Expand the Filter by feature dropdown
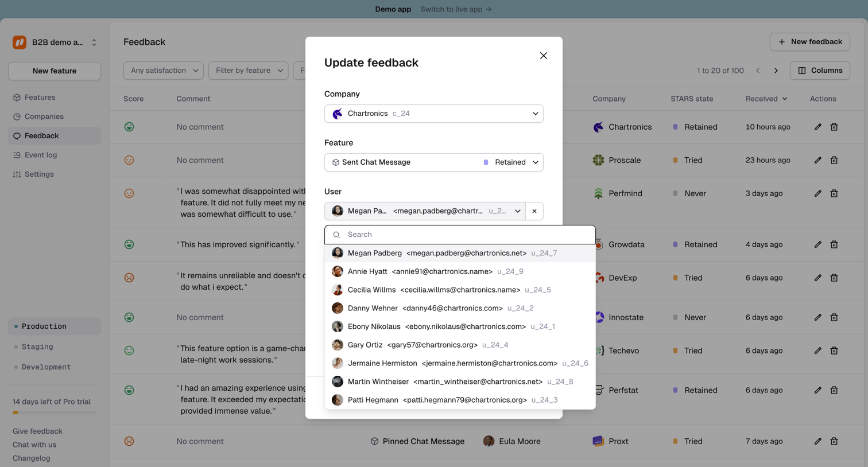The width and height of the screenshot is (868, 467). (x=249, y=71)
